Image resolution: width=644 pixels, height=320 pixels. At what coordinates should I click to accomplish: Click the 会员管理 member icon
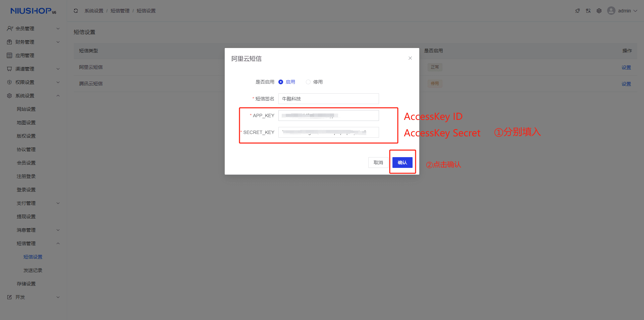[x=10, y=29]
